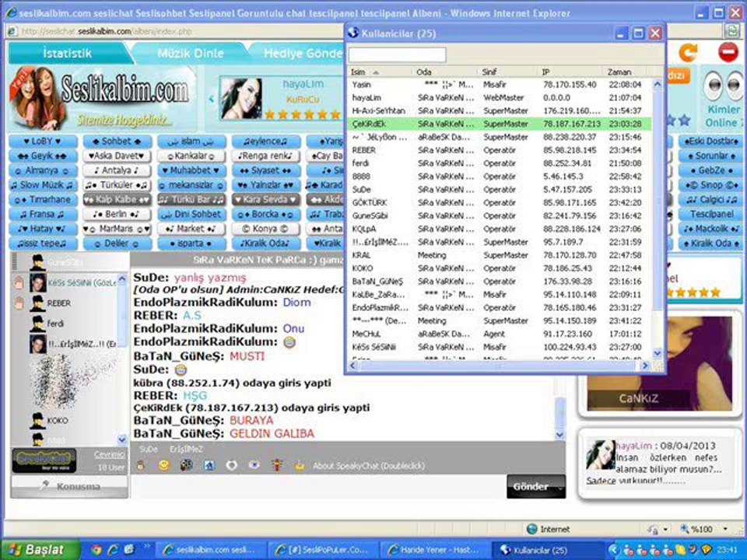Click chat log scrollbar down arrow

click(560, 435)
